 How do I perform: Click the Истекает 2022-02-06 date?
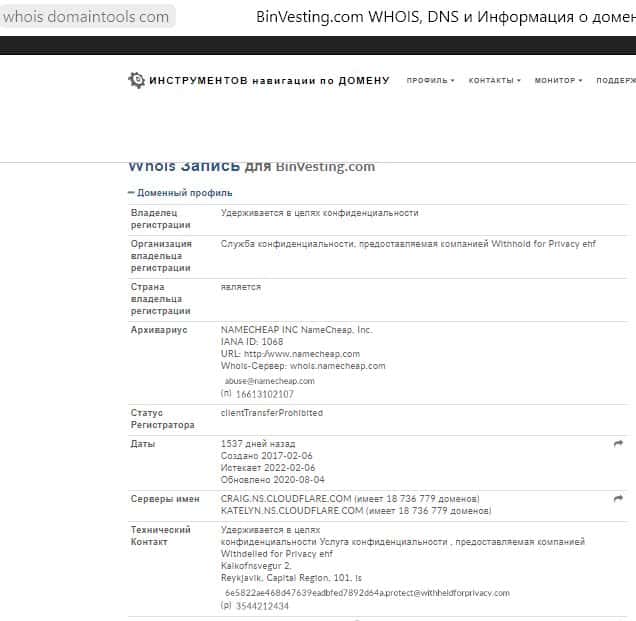tap(268, 467)
